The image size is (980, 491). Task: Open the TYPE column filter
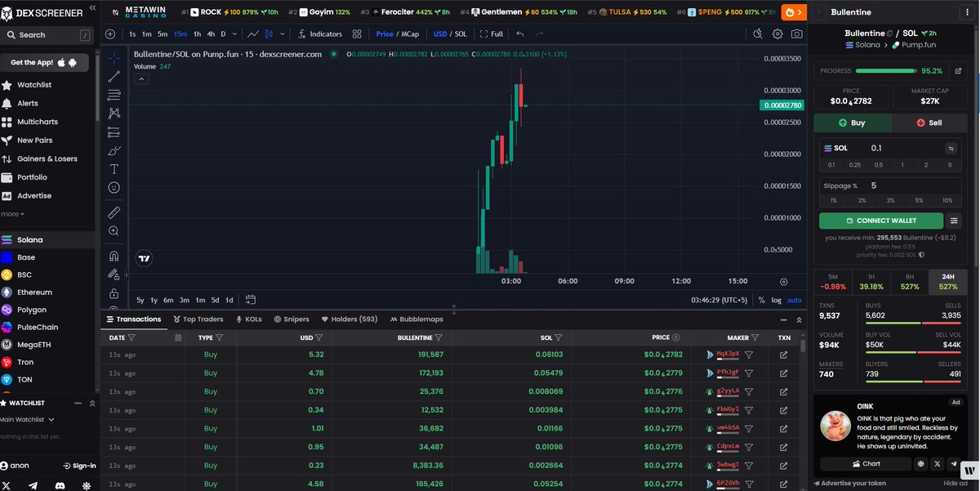click(x=220, y=337)
